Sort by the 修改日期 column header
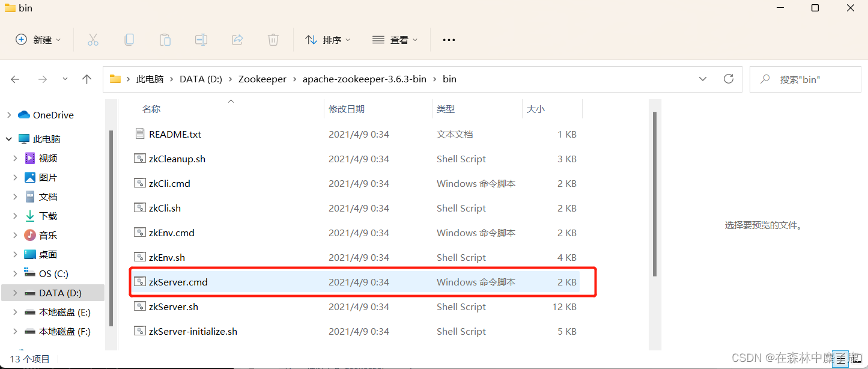 (347, 109)
